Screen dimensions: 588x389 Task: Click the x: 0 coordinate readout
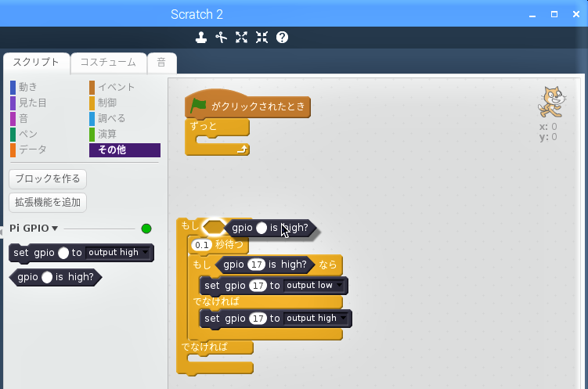point(548,127)
